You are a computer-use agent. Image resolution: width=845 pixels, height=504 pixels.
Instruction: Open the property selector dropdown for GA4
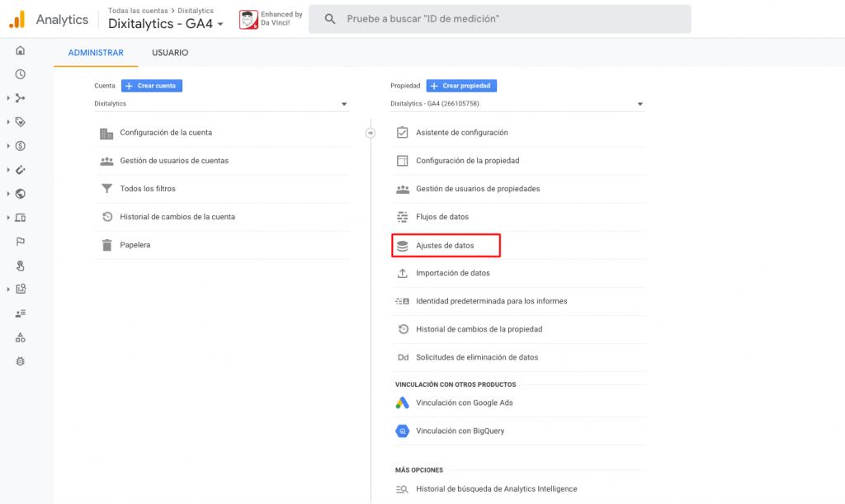(517, 104)
